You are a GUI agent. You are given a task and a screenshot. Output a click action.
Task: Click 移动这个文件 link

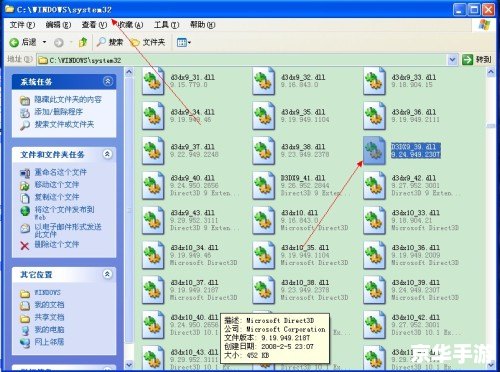[x=57, y=185]
